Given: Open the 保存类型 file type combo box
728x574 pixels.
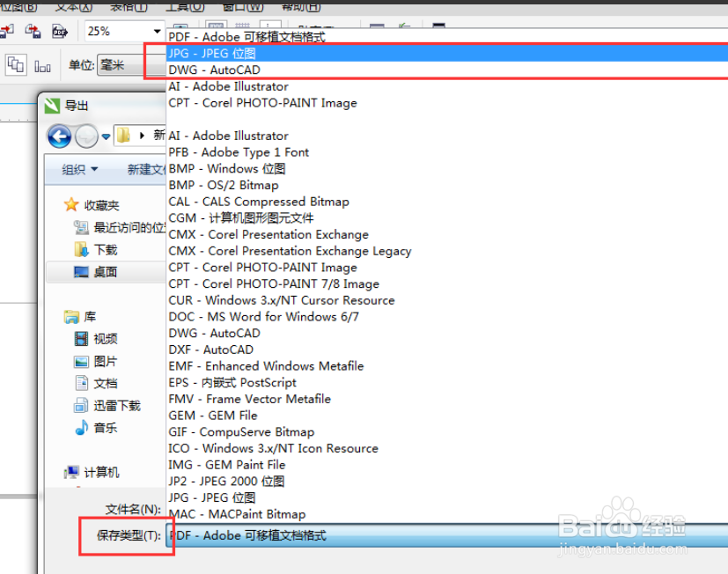Looking at the screenshot, I should coord(447,535).
